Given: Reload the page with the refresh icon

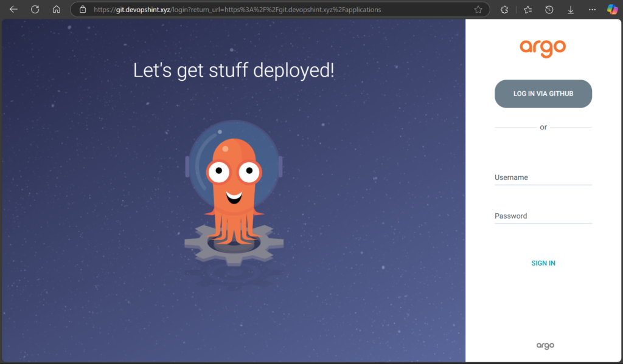Looking at the screenshot, I should tap(35, 10).
